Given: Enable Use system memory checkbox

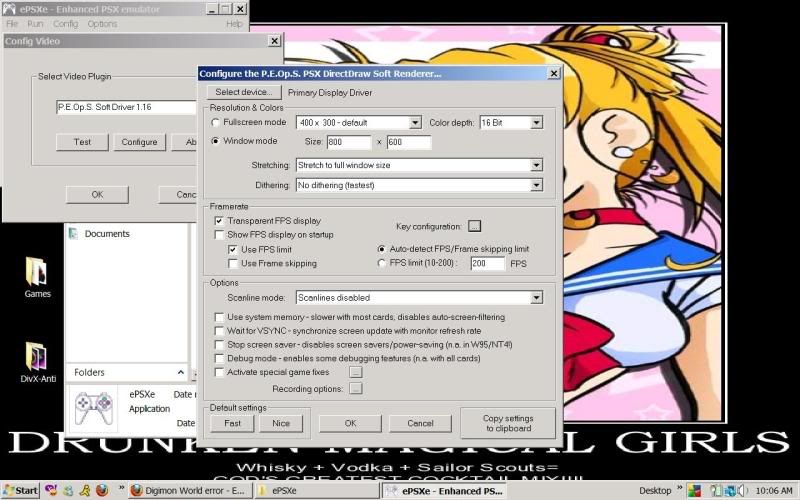Looking at the screenshot, I should point(219,317).
